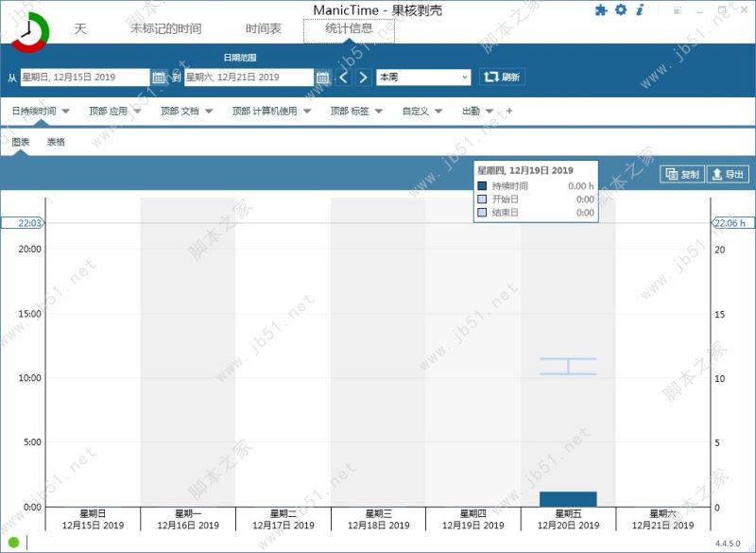Click the 持续时间 legend color swatch
Image resolution: width=756 pixels, height=553 pixels.
(x=482, y=186)
